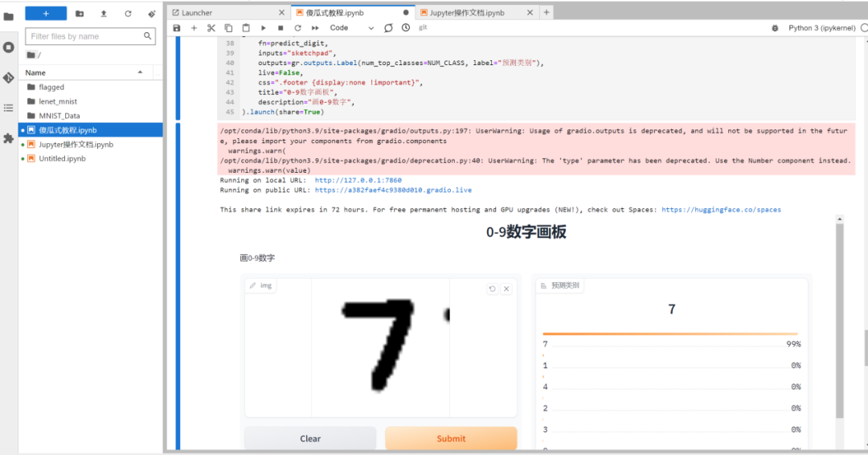Open the debugger bug icon
The image size is (868, 455).
(x=775, y=27)
